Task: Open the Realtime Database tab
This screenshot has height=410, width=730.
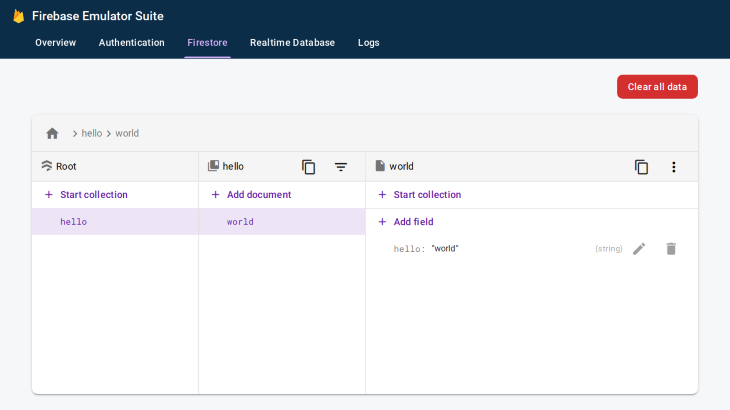Action: [x=292, y=42]
